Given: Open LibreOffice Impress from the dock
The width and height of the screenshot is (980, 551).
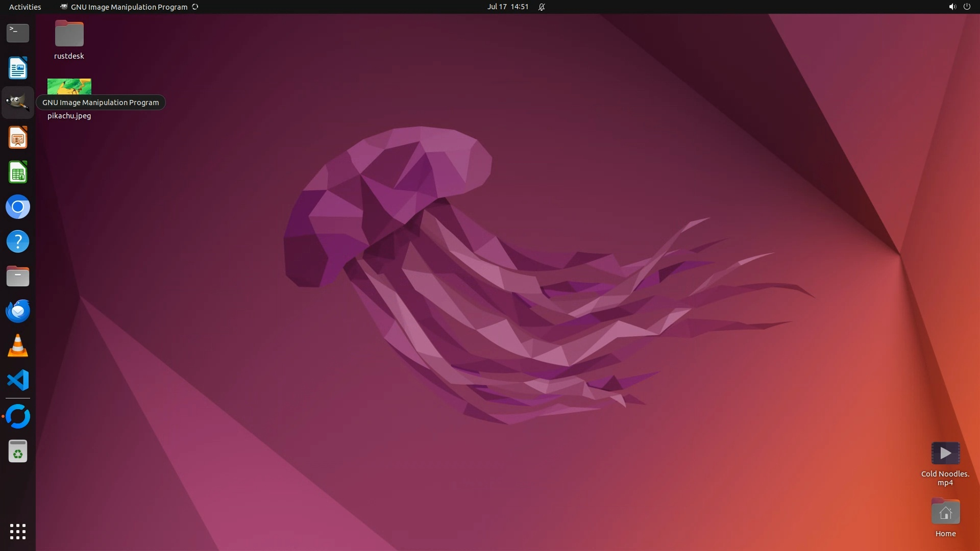Looking at the screenshot, I should (x=18, y=138).
